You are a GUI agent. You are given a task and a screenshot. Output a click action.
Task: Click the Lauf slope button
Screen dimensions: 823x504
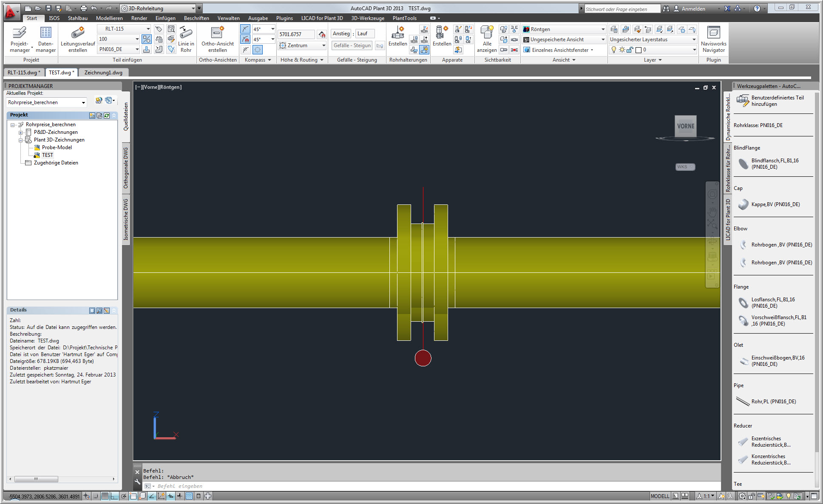pos(365,34)
